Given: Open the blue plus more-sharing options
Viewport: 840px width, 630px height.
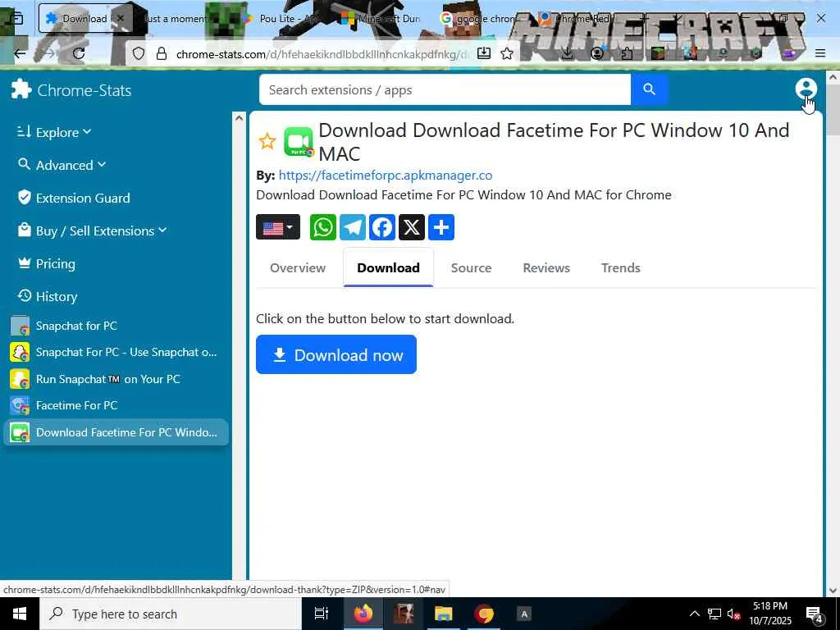Looking at the screenshot, I should pyautogui.click(x=441, y=227).
